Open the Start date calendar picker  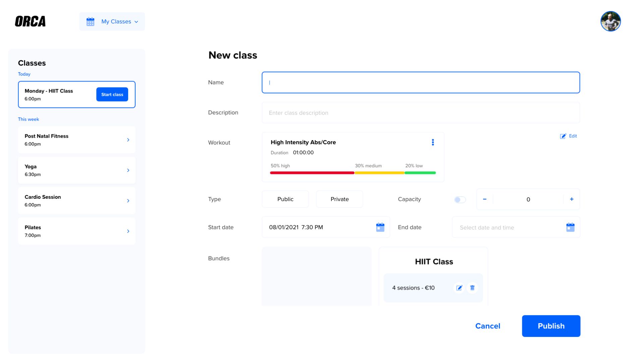pyautogui.click(x=380, y=227)
